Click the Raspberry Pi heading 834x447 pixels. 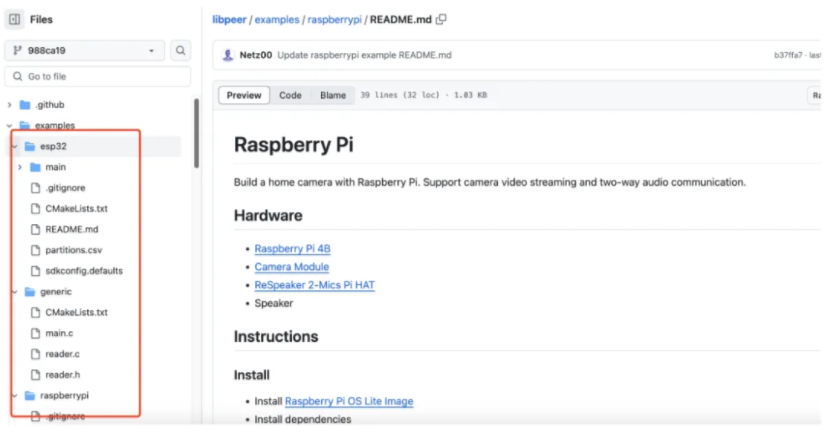[294, 145]
